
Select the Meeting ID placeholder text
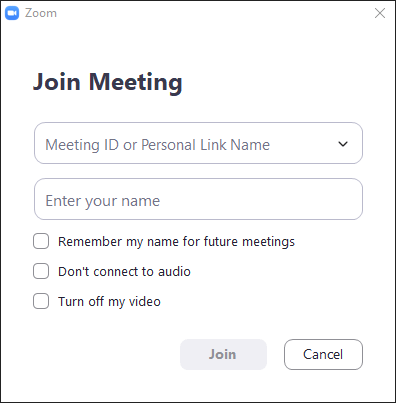157,145
